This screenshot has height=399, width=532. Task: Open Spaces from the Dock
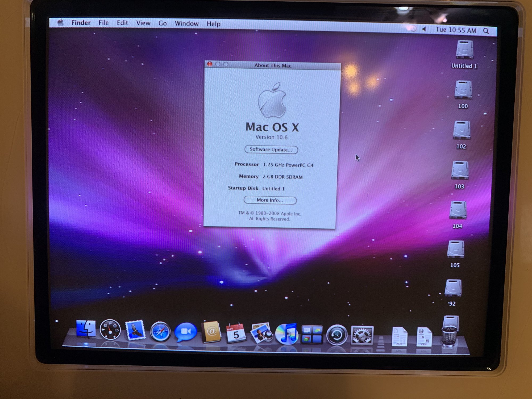click(311, 335)
